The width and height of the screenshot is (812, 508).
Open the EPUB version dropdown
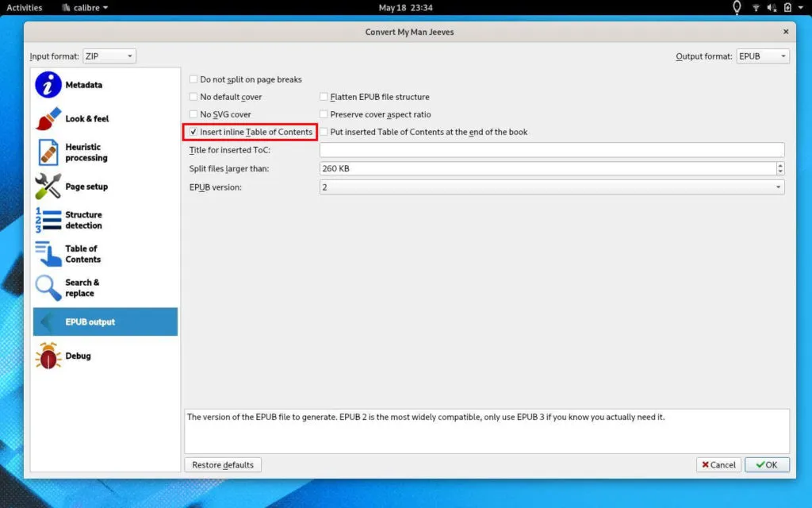coord(551,187)
